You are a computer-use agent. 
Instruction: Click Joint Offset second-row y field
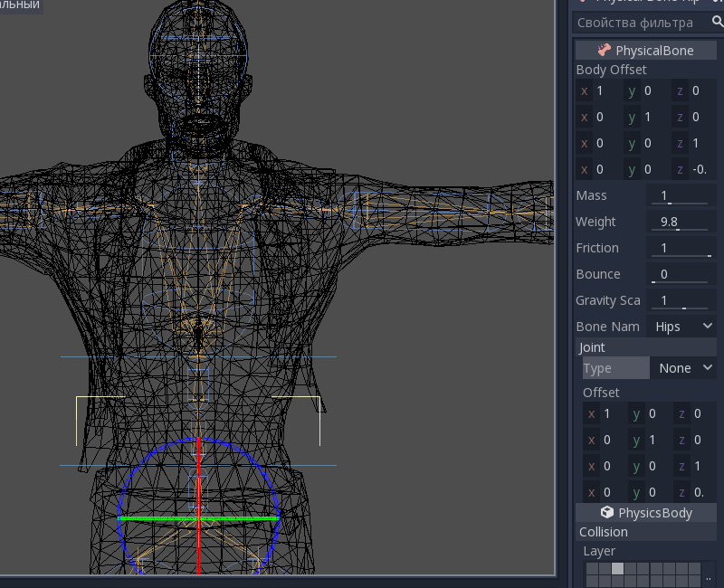point(649,440)
